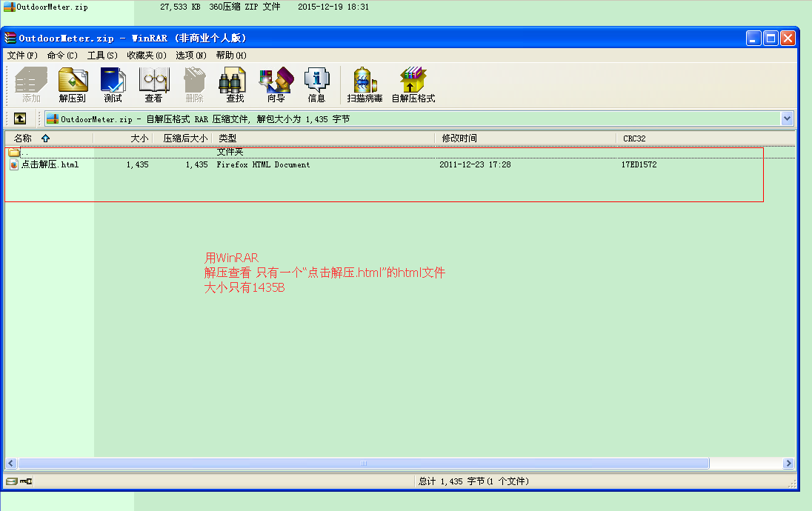Open the 帮助(H) menu
Viewport: 812px width, 511px height.
tap(231, 55)
